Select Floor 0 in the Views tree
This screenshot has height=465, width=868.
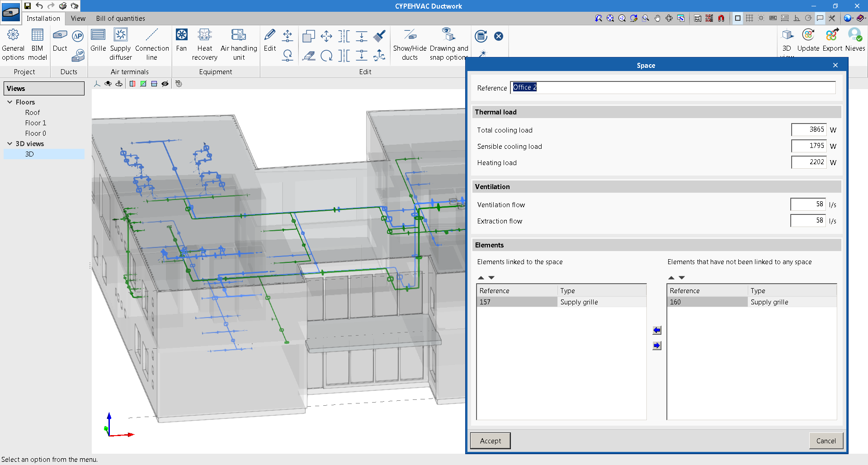(36, 133)
